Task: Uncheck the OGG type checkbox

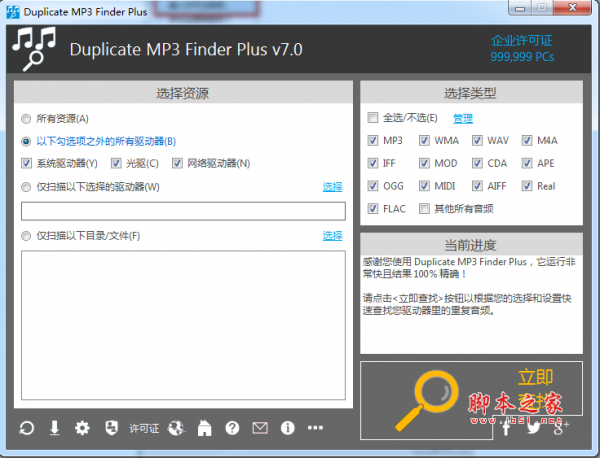Action: 373,186
